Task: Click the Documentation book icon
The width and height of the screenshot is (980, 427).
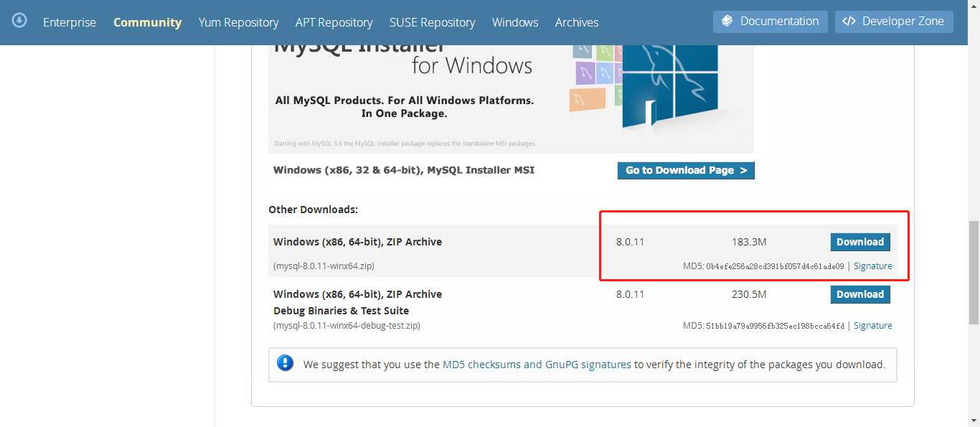Action: pyautogui.click(x=727, y=21)
